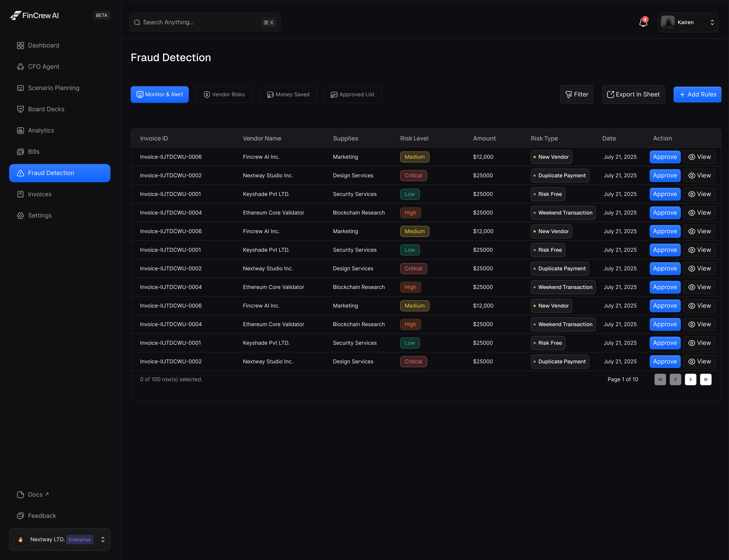Open the Settings gear icon
The width and height of the screenshot is (729, 560).
tap(20, 216)
